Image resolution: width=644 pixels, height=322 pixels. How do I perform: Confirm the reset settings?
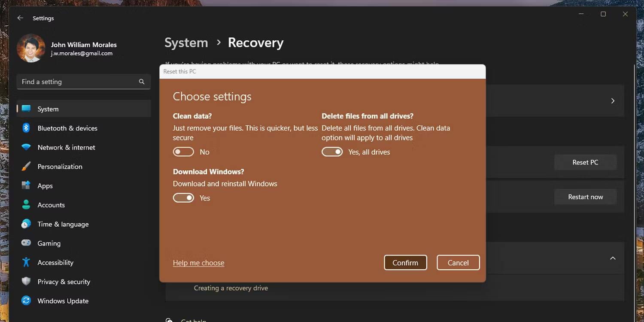point(405,262)
